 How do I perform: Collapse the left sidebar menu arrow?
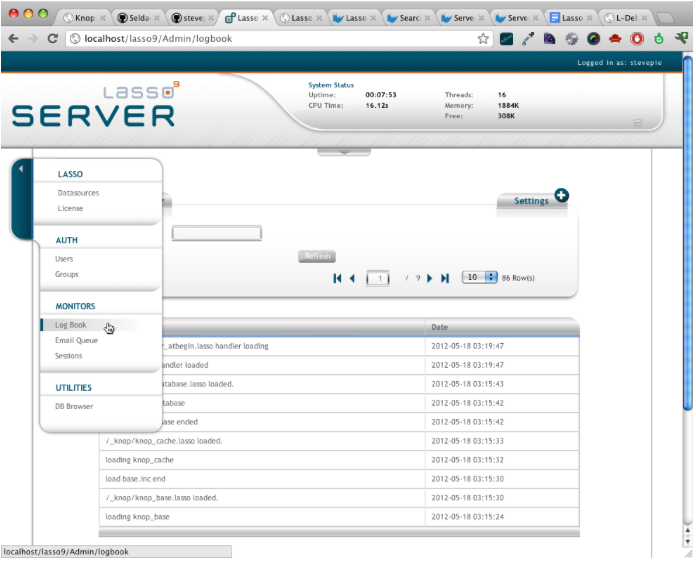pyautogui.click(x=20, y=168)
